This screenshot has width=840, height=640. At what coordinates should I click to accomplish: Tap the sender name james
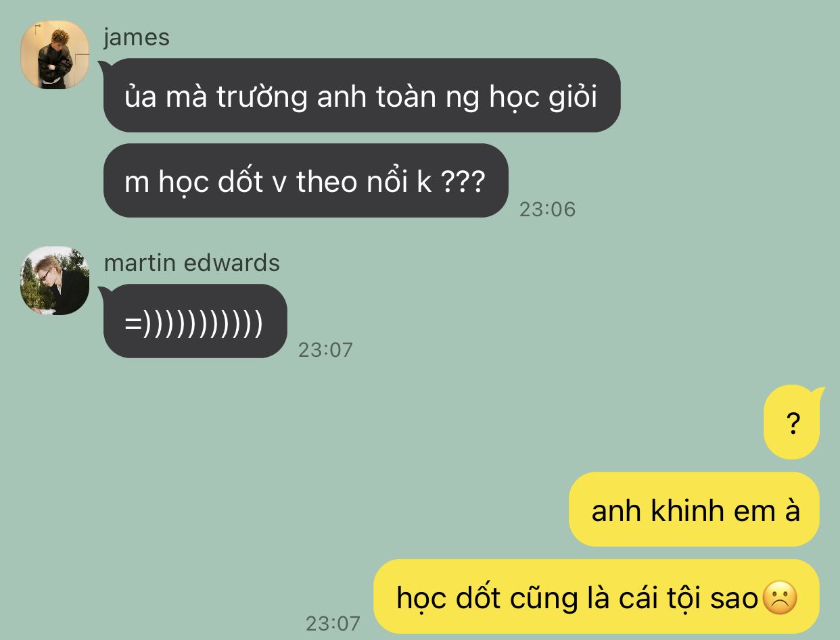(x=137, y=36)
